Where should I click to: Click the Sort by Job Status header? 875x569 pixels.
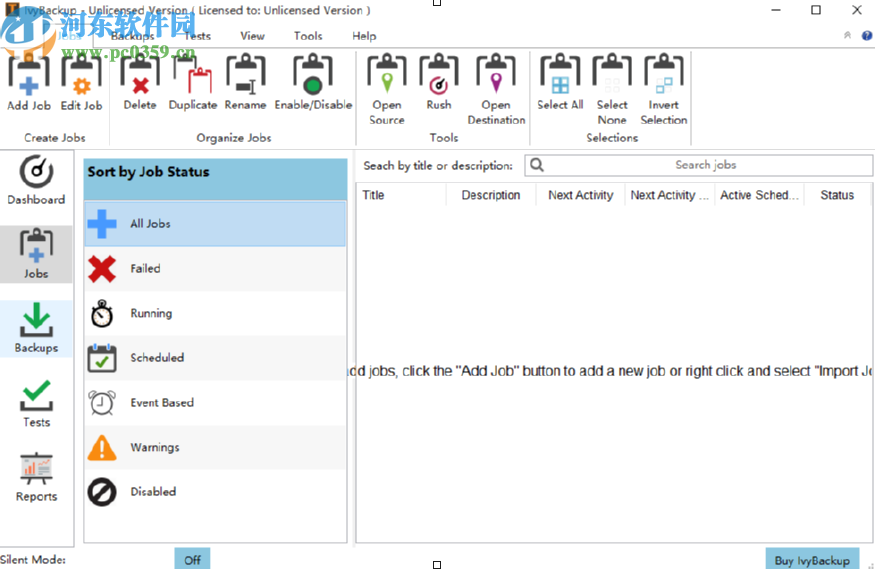click(215, 179)
